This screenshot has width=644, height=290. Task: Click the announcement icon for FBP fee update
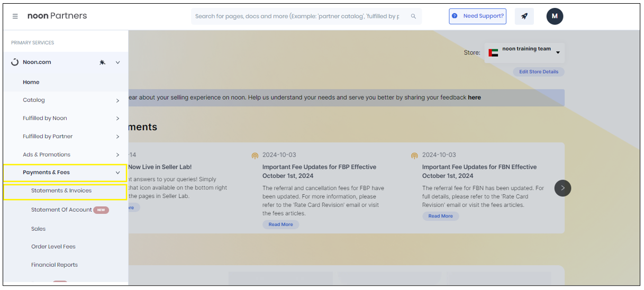pyautogui.click(x=255, y=156)
